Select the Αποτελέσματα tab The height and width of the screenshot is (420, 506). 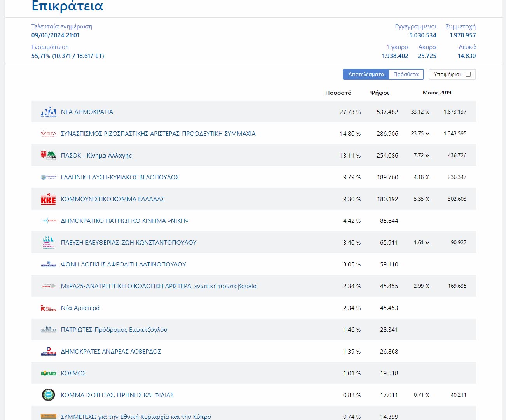366,74
